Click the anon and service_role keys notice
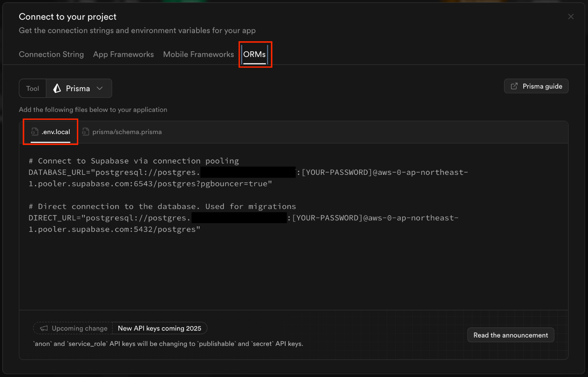This screenshot has height=377, width=588. pyautogui.click(x=168, y=344)
